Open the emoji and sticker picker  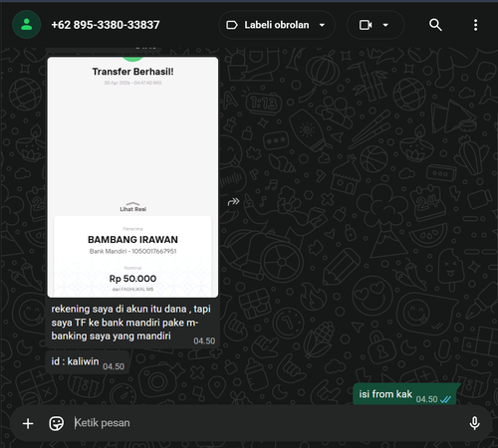click(56, 423)
